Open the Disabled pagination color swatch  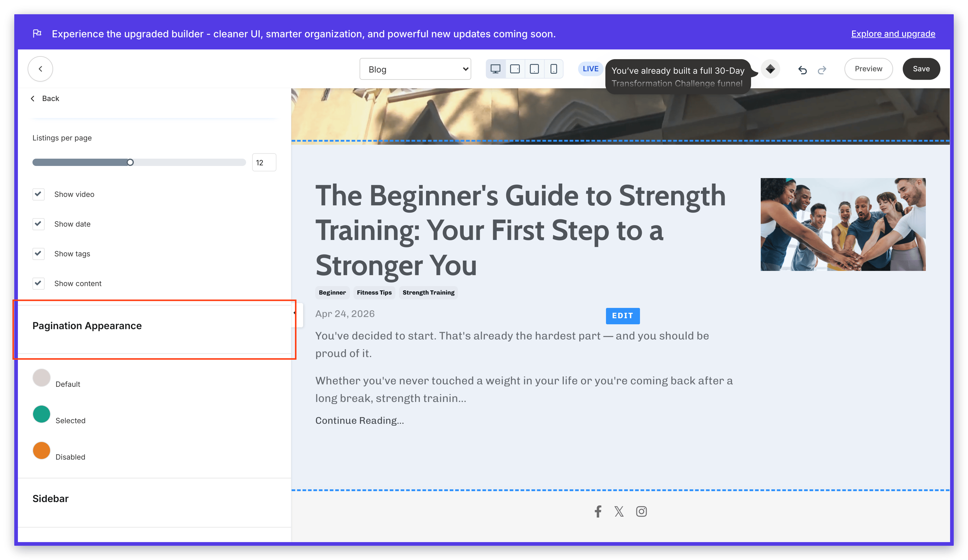42,450
